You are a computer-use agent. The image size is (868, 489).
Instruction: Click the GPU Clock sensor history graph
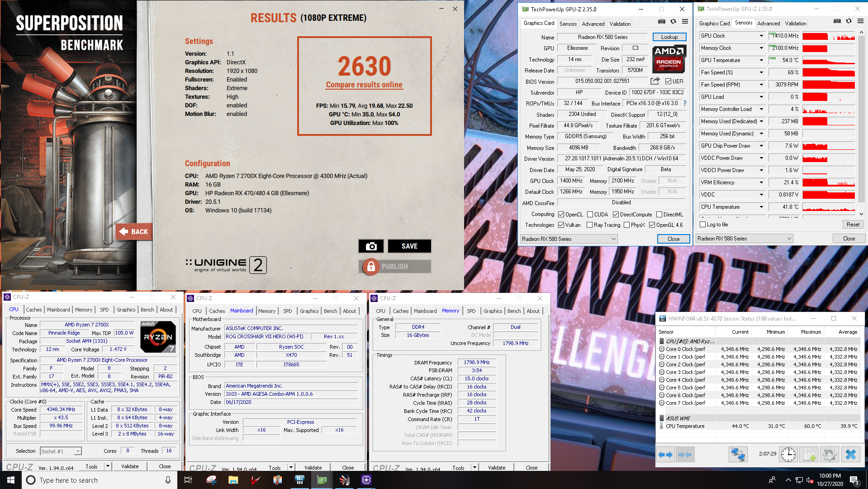pos(829,36)
